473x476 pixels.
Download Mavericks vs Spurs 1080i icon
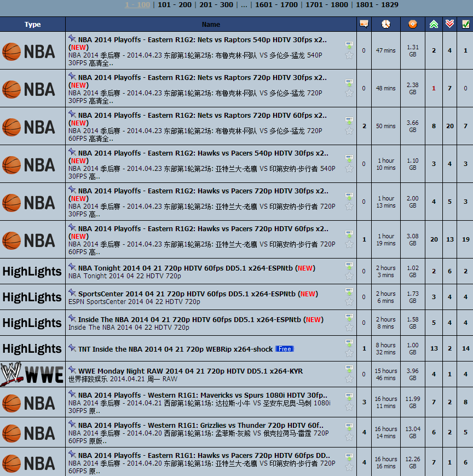coord(349,397)
